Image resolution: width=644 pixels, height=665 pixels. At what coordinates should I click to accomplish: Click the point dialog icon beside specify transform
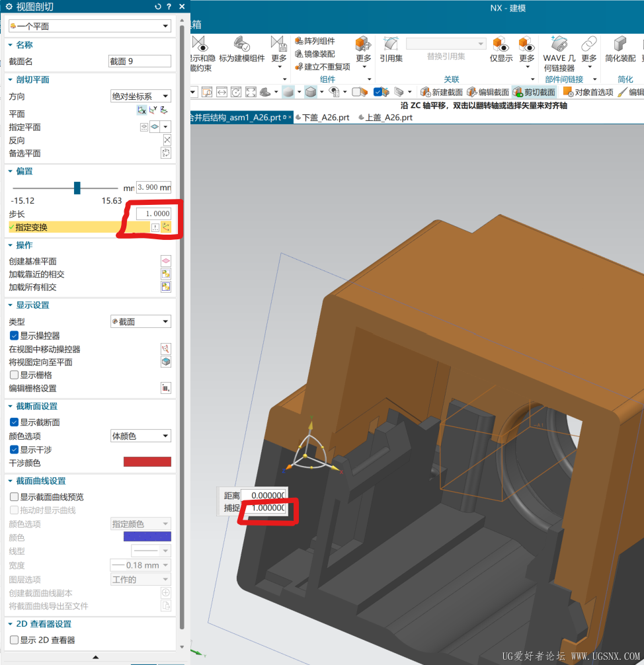[155, 227]
